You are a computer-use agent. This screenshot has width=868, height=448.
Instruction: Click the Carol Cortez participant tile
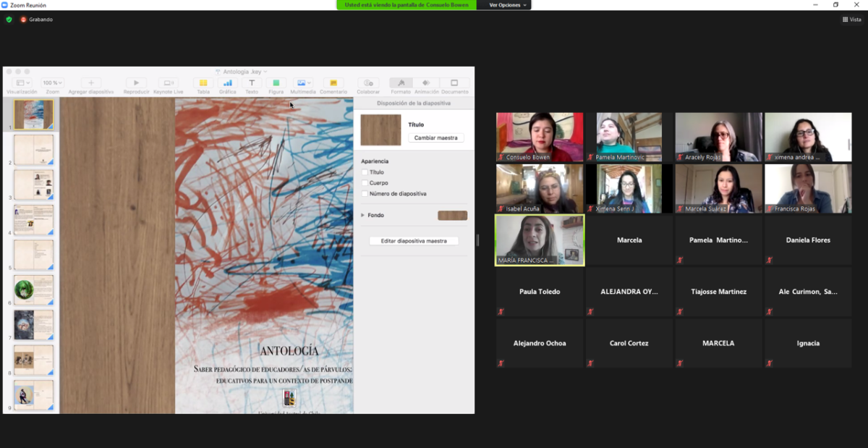pyautogui.click(x=629, y=344)
